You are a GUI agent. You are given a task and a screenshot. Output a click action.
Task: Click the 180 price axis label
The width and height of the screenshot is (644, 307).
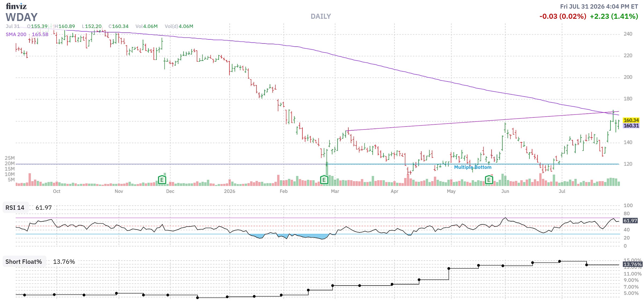[628, 99]
